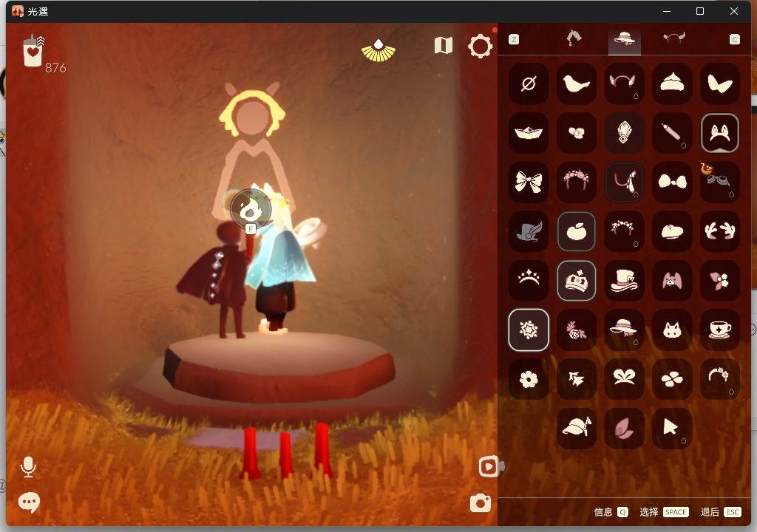Select the apple head accessory
The height and width of the screenshot is (532, 757).
pos(577,232)
